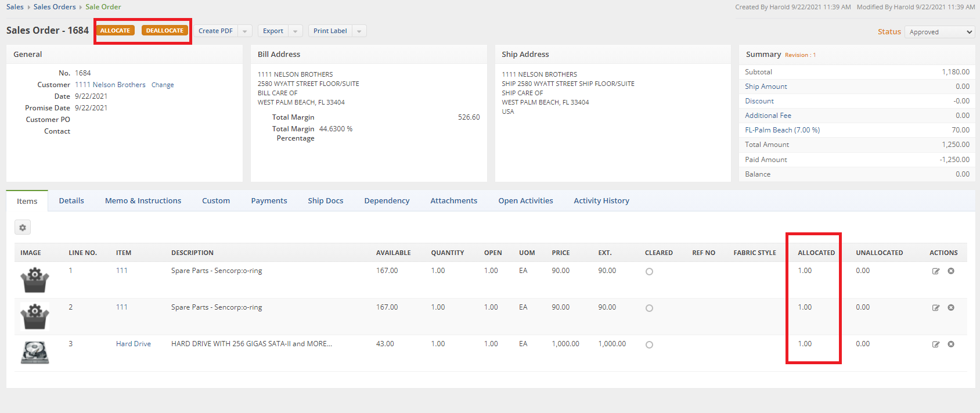Select the Cleared radio button for line 2
The width and height of the screenshot is (980, 413).
[649, 308]
